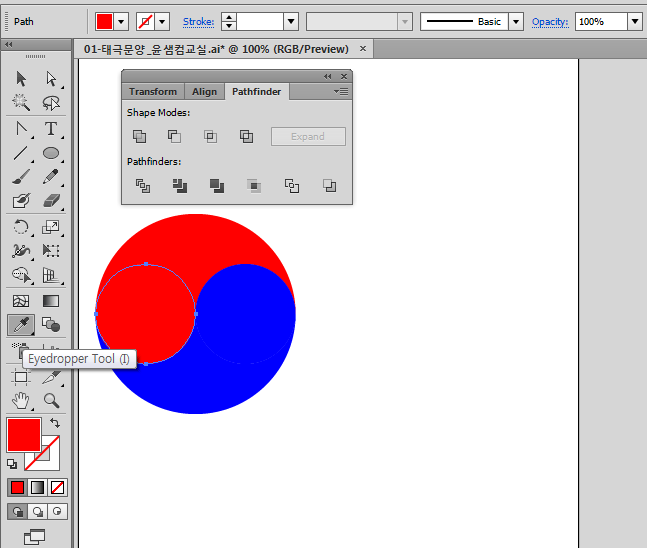Click the Change Screen Mode icon

point(35,537)
